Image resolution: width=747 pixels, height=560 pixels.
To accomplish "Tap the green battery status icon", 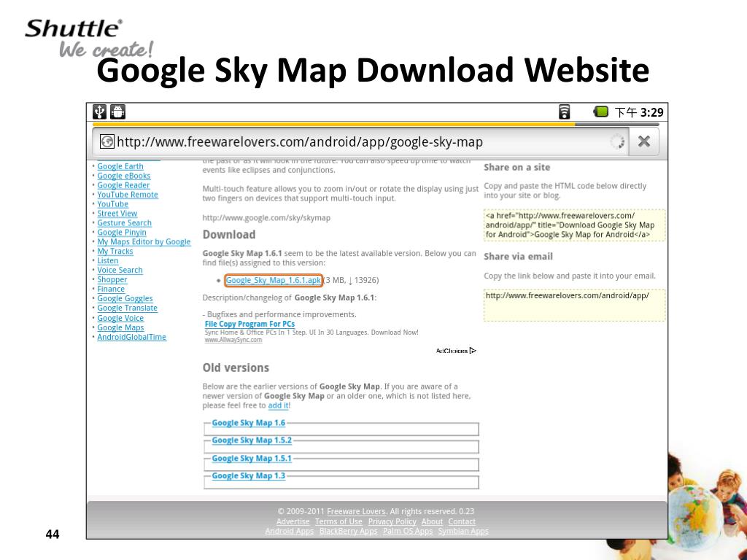I will [601, 112].
